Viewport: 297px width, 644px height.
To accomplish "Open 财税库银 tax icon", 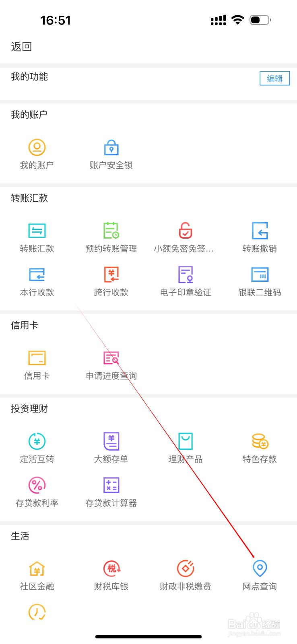I will (112, 568).
